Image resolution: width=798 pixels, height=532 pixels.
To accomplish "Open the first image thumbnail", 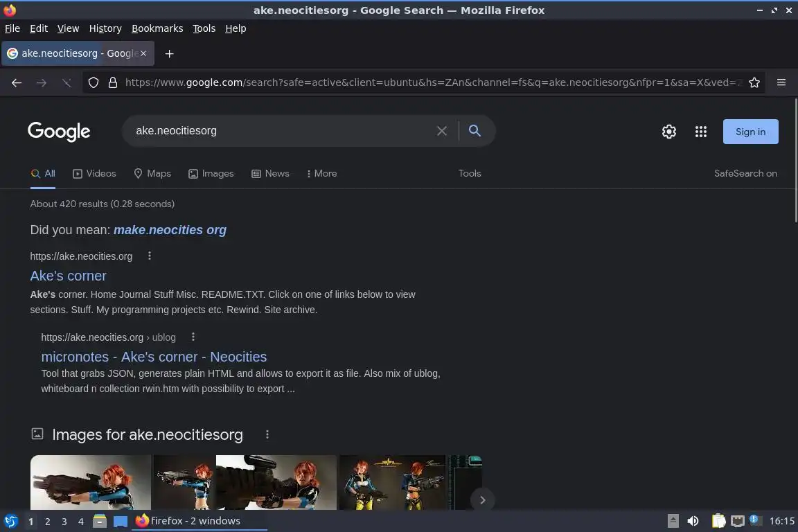I will pyautogui.click(x=91, y=482).
